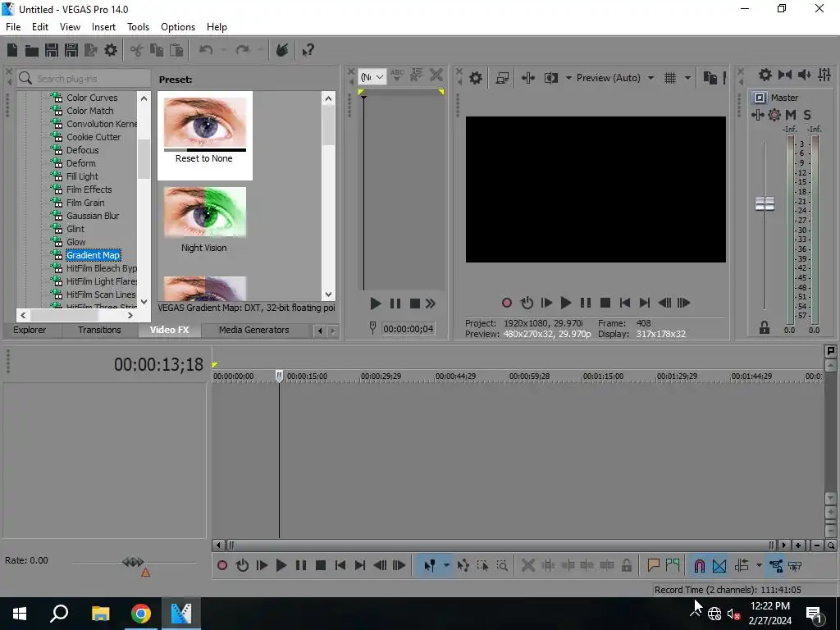Copy preview snapshot to clipboard
This screenshot has width=840, height=630.
tap(710, 78)
